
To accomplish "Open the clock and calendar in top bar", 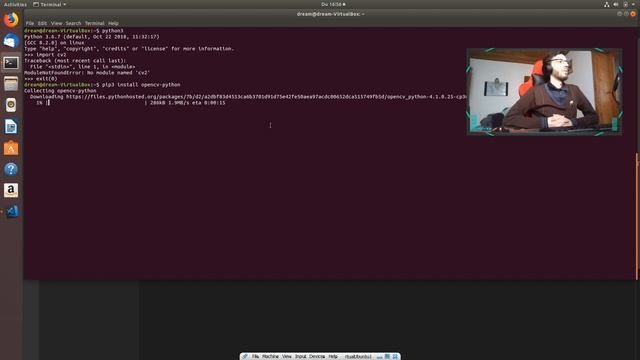I will tap(333, 4).
